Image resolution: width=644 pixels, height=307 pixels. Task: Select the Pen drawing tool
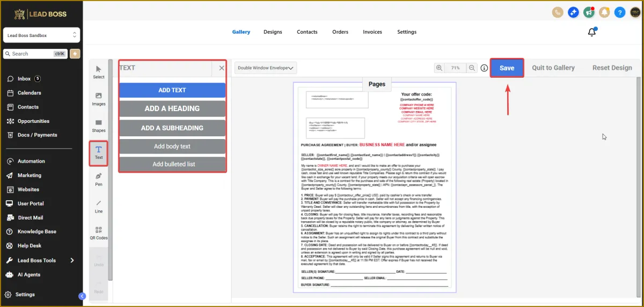(x=99, y=180)
